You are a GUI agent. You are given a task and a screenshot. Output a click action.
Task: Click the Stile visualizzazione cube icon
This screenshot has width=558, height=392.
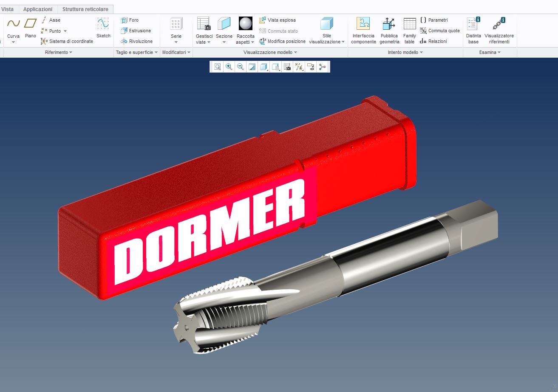point(327,23)
